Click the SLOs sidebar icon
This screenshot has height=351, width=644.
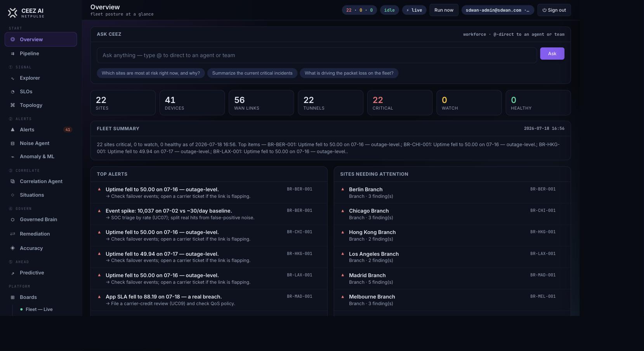tap(12, 92)
